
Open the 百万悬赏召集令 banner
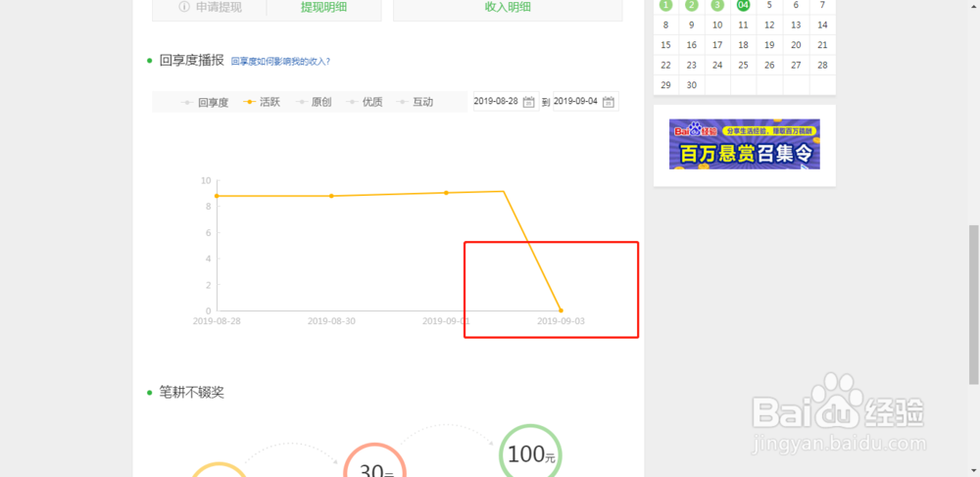[745, 144]
